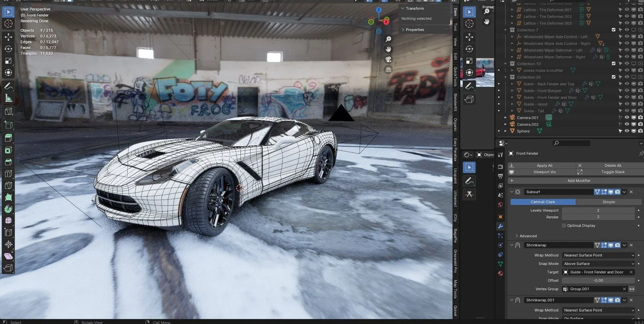
Task: Hide Sphere in viewport via eye icon
Action: coord(627,131)
